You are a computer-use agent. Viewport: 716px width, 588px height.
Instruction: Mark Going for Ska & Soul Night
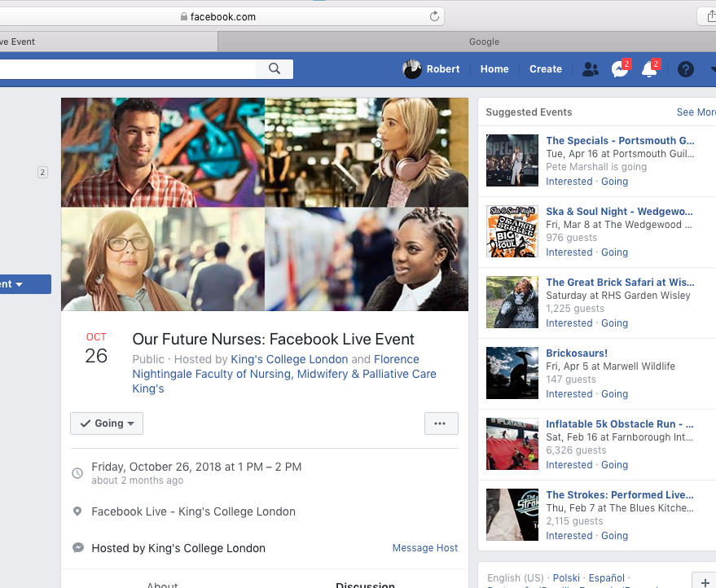coord(614,252)
